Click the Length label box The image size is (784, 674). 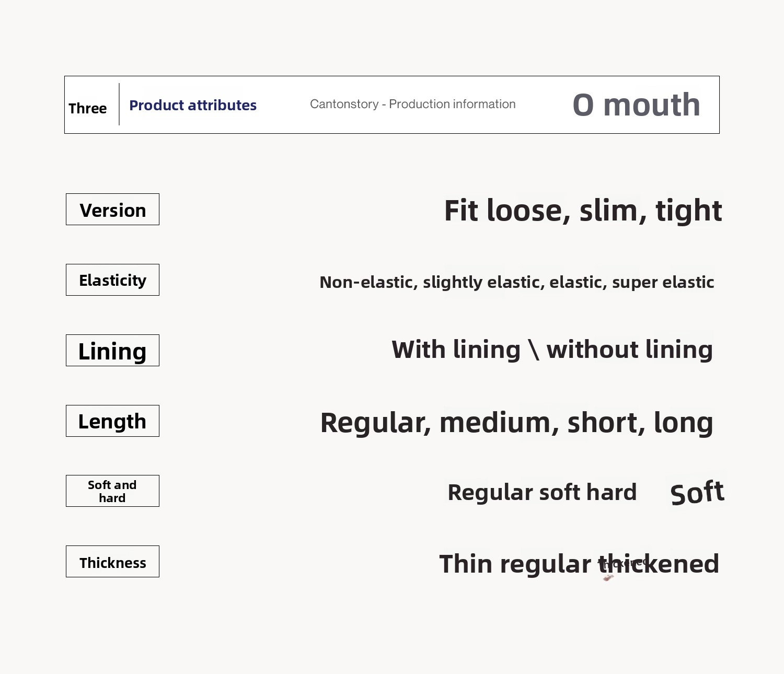pos(112,421)
